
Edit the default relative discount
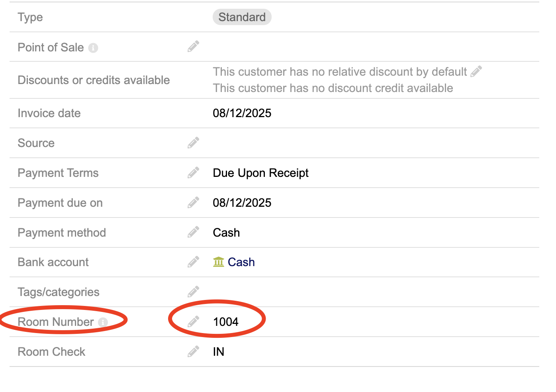[476, 71]
